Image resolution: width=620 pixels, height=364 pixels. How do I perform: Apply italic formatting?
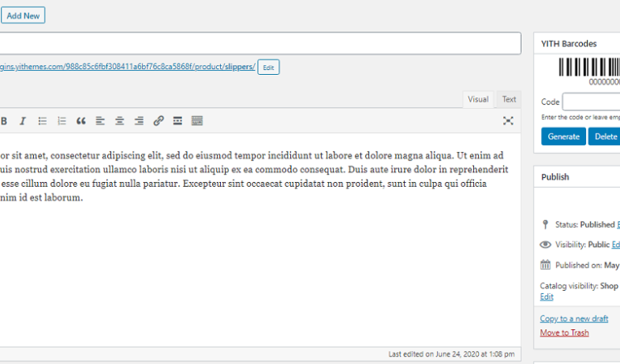23,121
